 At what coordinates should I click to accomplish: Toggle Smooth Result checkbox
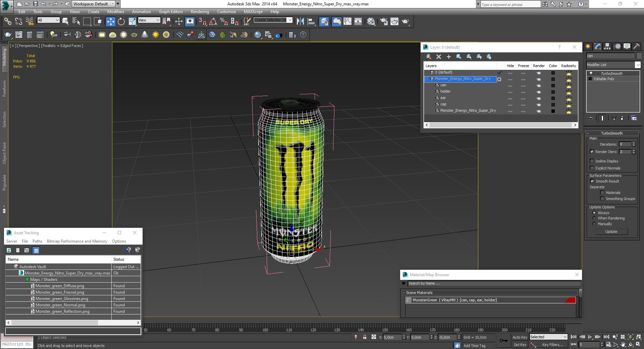pos(592,181)
